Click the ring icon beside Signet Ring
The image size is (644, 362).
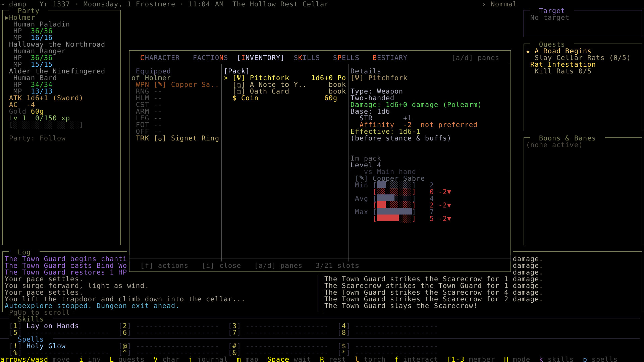click(x=160, y=138)
